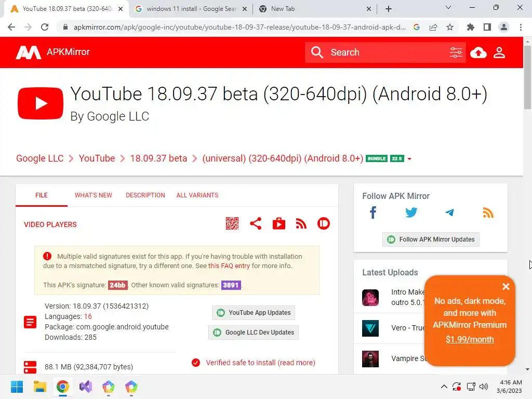Click the red share icon

[x=256, y=223]
